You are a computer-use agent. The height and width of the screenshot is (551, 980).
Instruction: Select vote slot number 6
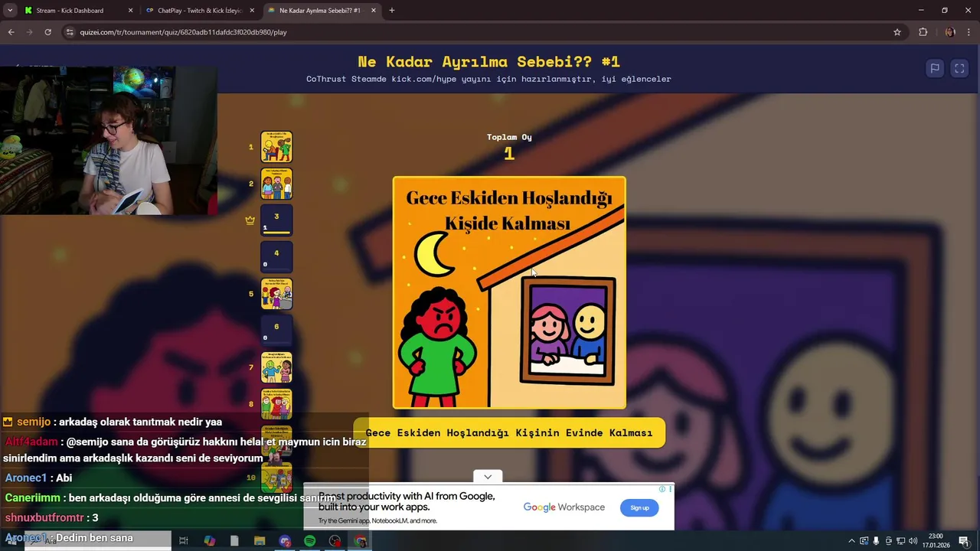pos(276,331)
